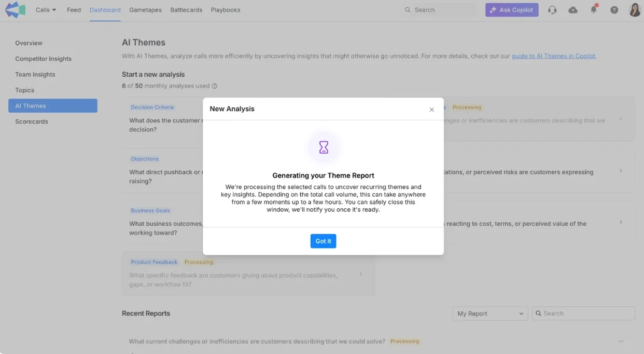
Task: Focus the Recent Reports search field
Action: click(x=583, y=314)
